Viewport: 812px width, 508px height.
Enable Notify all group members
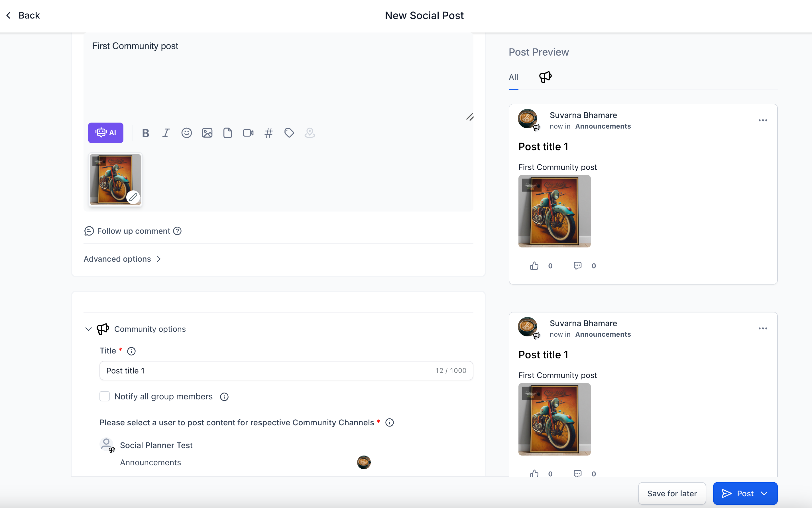pyautogui.click(x=104, y=397)
